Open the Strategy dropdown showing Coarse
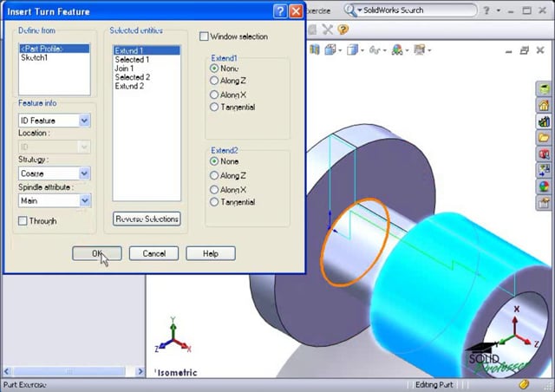This screenshot has width=555, height=392. coord(84,173)
